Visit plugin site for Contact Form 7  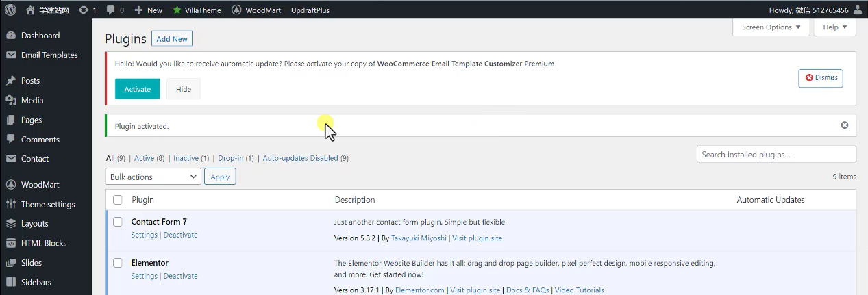[x=477, y=238]
